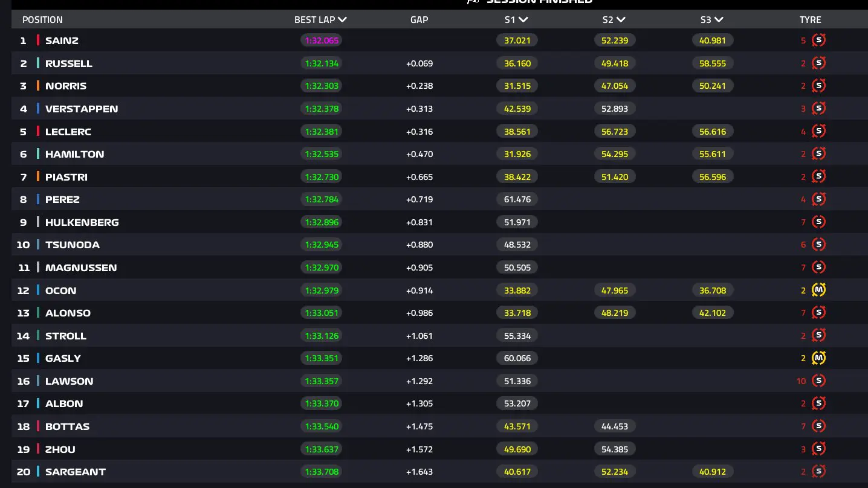The height and width of the screenshot is (488, 868).
Task: Click Russell's soft tyre icon
Action: pyautogui.click(x=818, y=63)
